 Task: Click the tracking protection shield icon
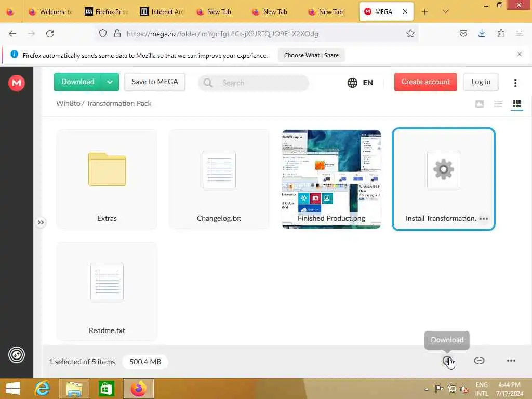[103, 33]
